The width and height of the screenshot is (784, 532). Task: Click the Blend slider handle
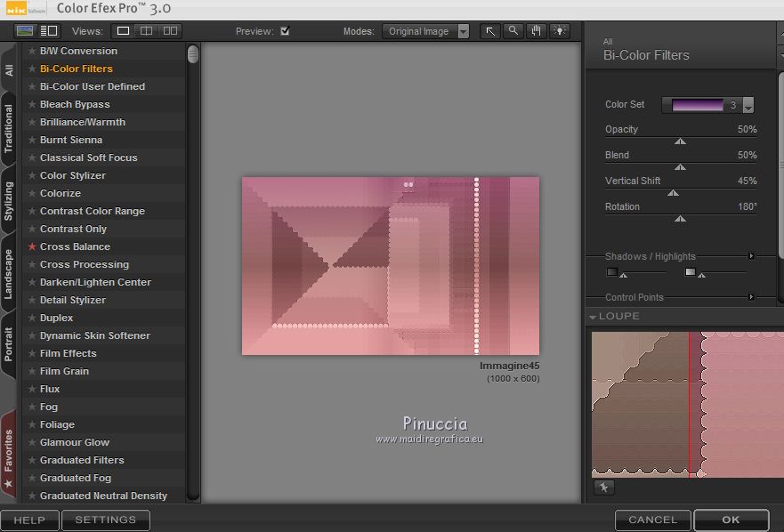coord(680,167)
